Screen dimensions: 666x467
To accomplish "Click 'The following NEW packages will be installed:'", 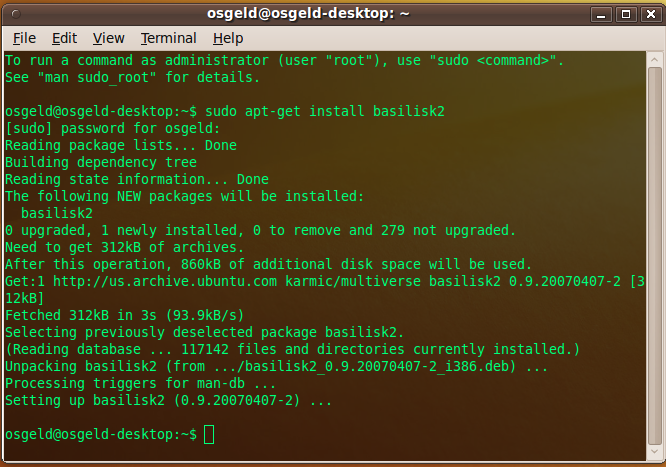I will tap(185, 196).
